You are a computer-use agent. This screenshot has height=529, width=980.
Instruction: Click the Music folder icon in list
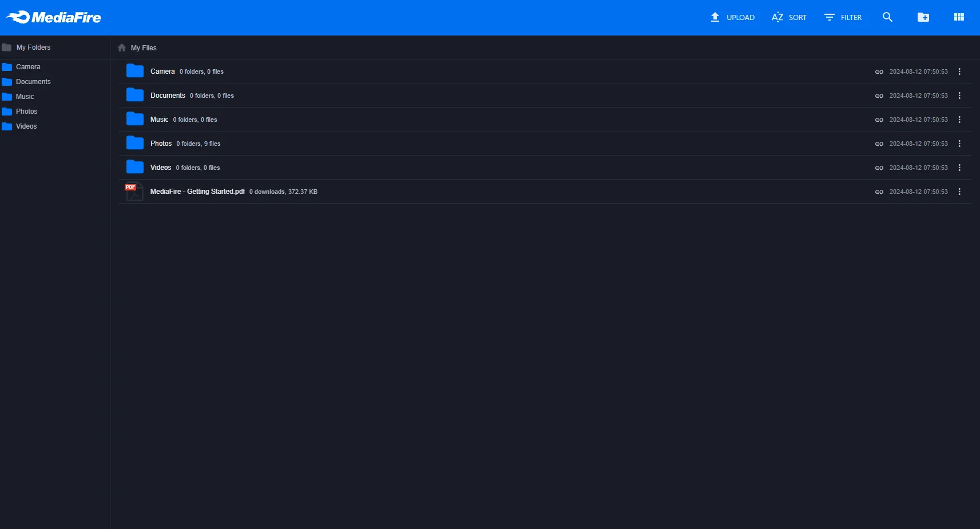click(135, 119)
